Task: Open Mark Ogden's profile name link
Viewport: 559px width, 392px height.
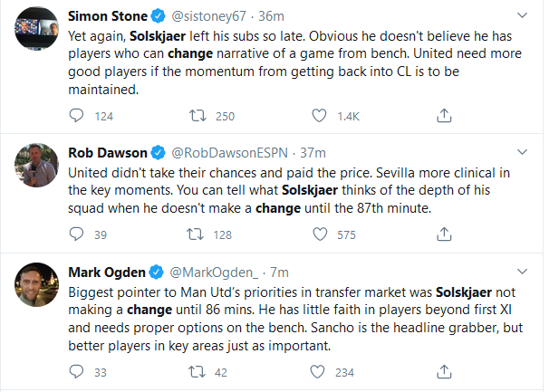Action: pos(105,272)
